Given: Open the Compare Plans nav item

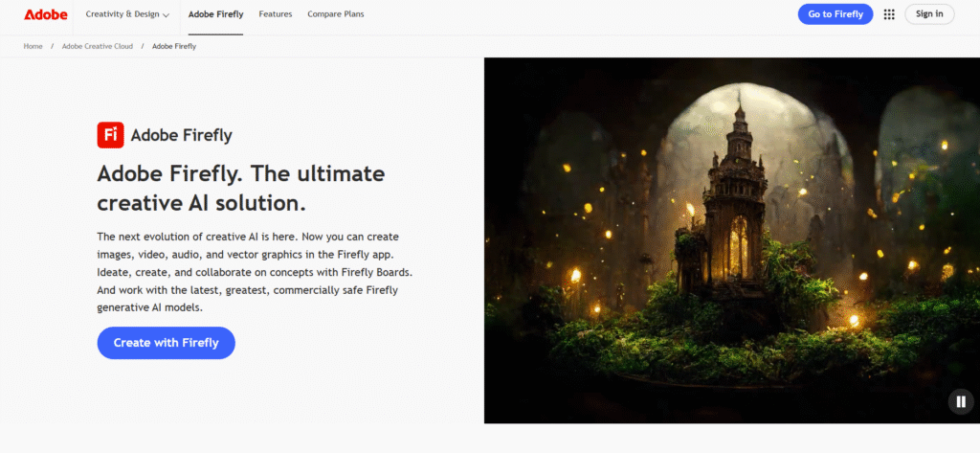Looking at the screenshot, I should click(336, 14).
